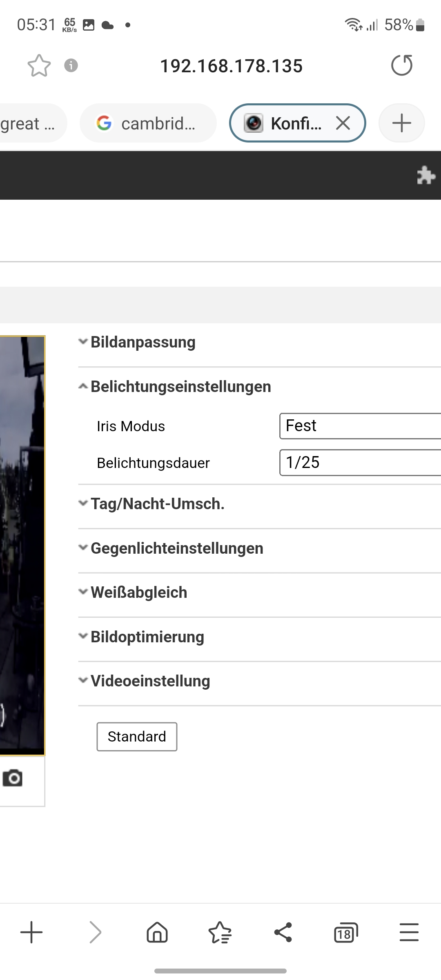Capture a snapshot with the camera icon
The height and width of the screenshot is (980, 441).
click(13, 778)
